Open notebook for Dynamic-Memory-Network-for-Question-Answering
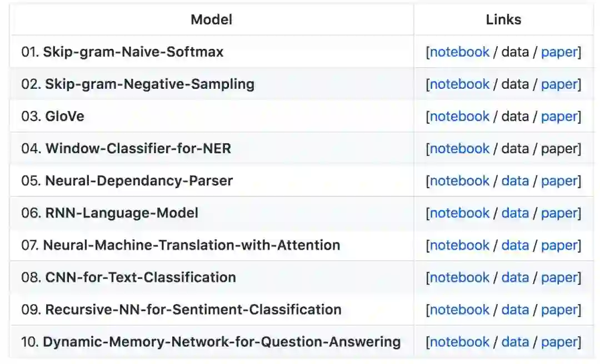Screen dimensions: 600x364 tap(459, 342)
